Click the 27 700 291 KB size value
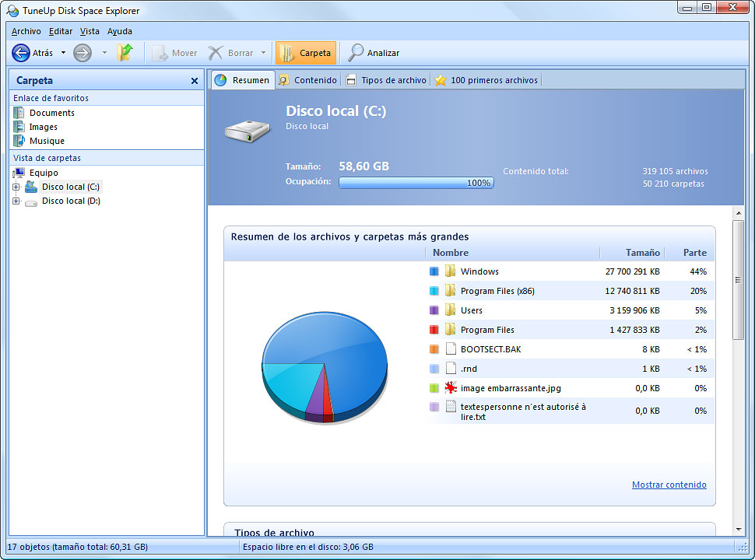The height and width of the screenshot is (560, 755). 633,271
